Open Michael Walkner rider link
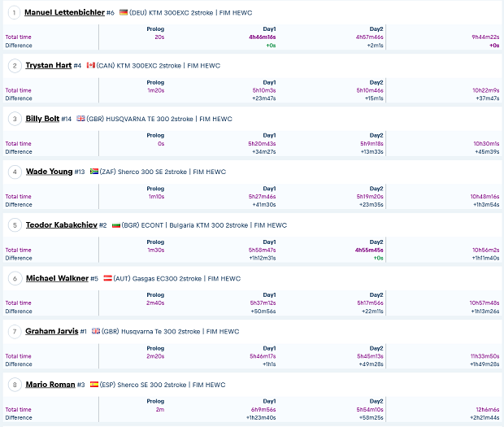 point(57,278)
